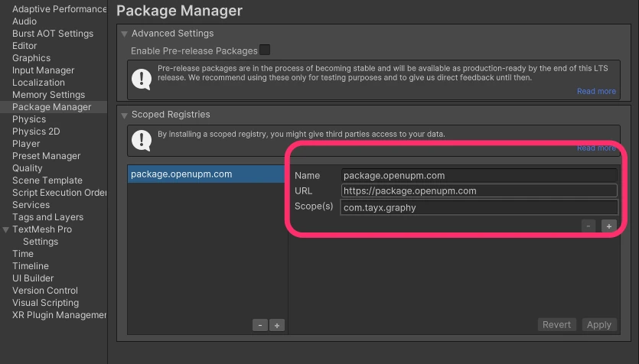
Task: Add new scoped registry with plus button
Action: [x=277, y=325]
